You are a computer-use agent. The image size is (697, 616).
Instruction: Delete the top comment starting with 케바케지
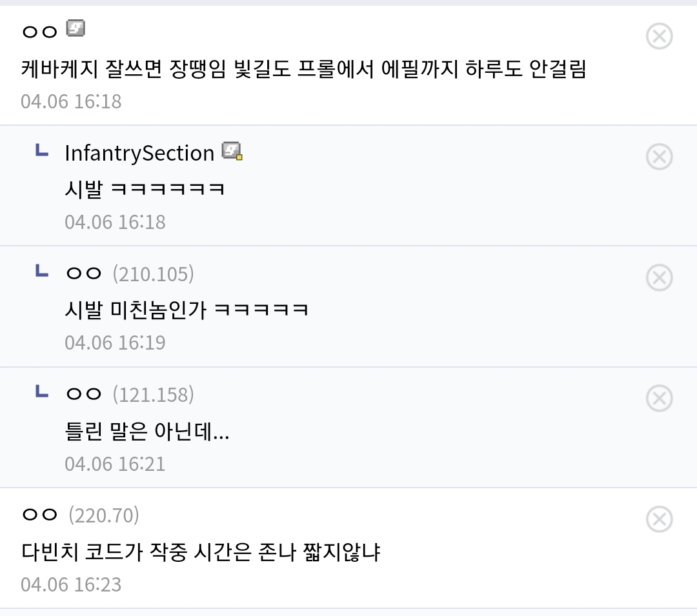[x=659, y=36]
